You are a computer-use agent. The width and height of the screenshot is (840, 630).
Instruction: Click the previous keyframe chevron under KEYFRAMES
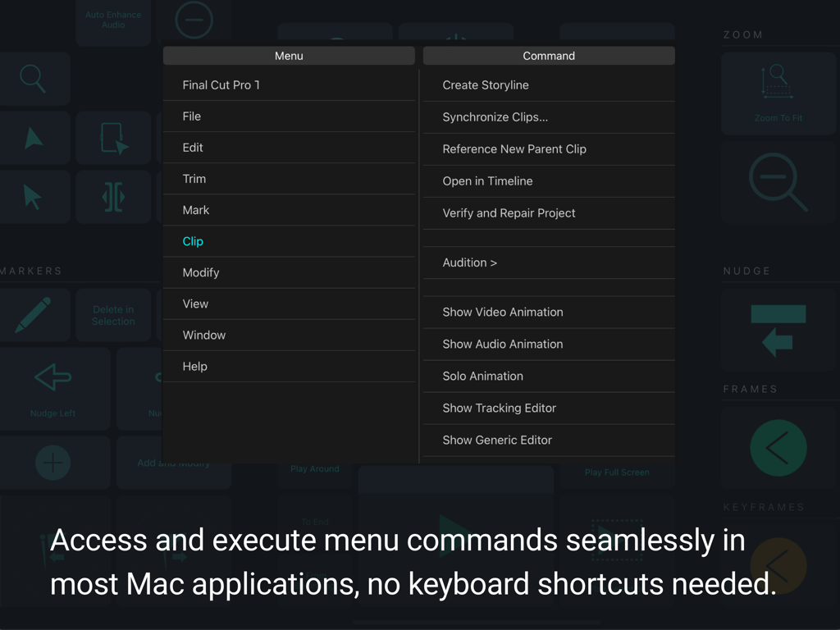778,566
